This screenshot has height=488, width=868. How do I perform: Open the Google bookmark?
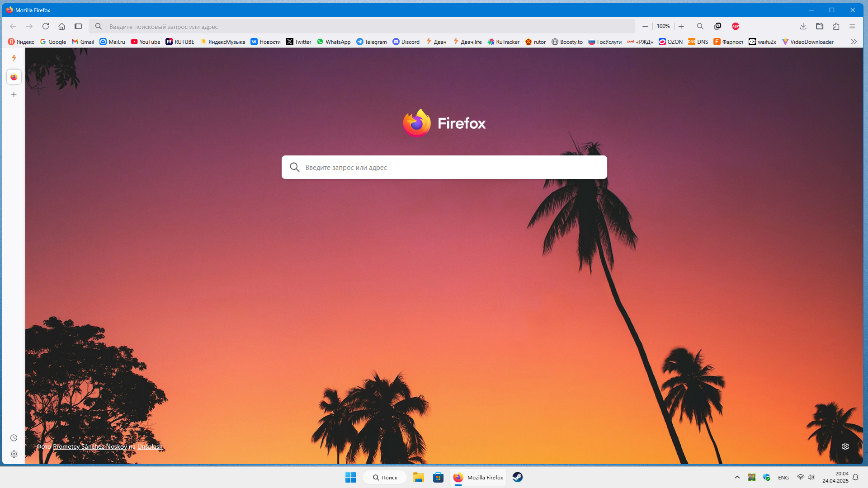coord(53,42)
